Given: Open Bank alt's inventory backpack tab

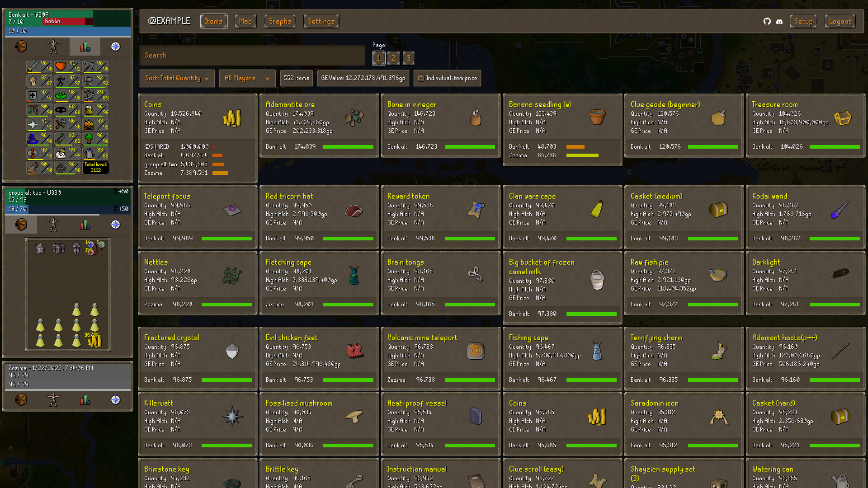Looking at the screenshot, I should coord(21,47).
